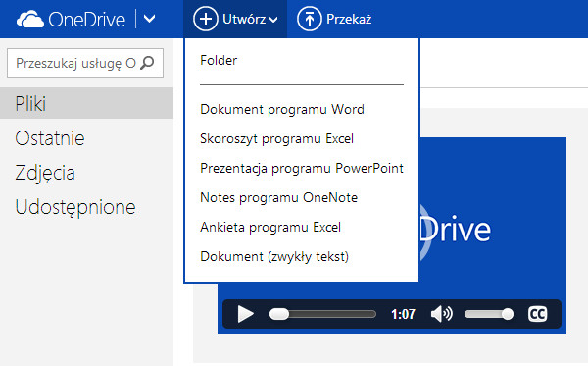Click the OneDrive cloud logo
Screen dimensions: 588x366
click(x=30, y=20)
